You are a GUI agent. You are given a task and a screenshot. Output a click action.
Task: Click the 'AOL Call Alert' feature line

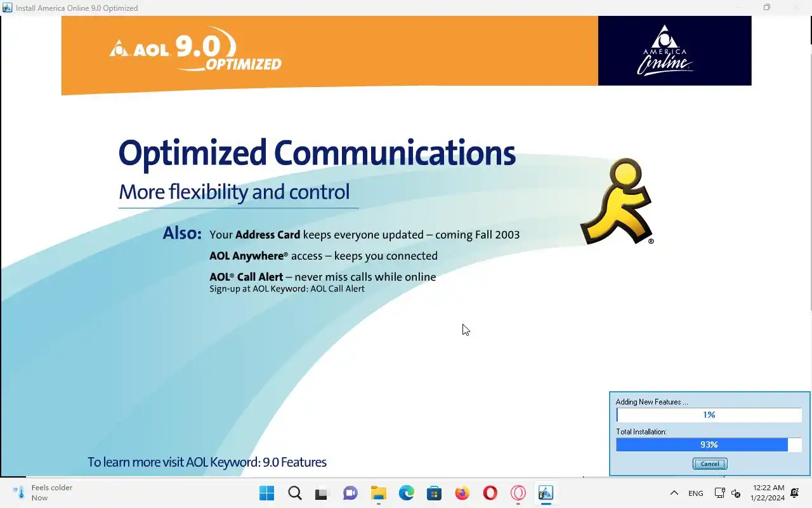click(x=323, y=277)
